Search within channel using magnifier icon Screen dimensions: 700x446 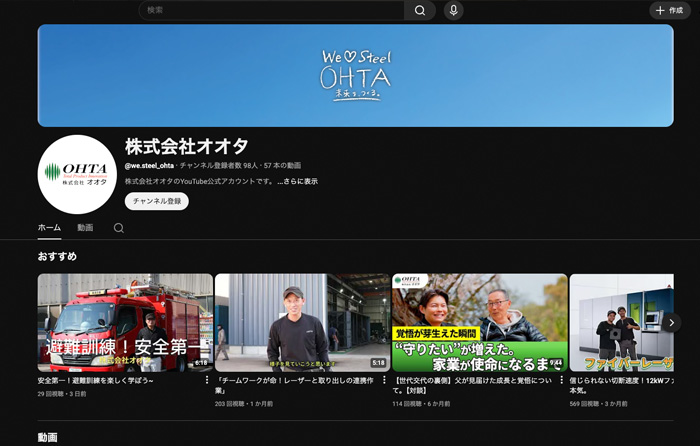point(118,228)
